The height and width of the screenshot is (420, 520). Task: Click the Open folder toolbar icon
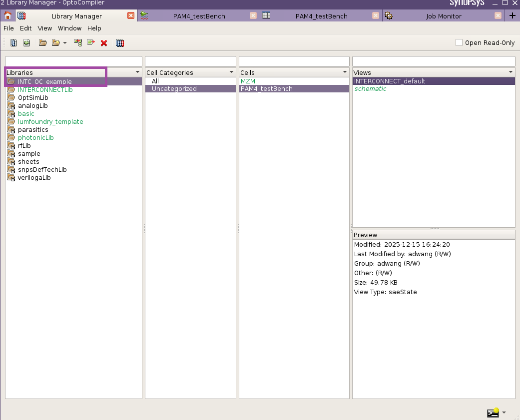(x=43, y=43)
